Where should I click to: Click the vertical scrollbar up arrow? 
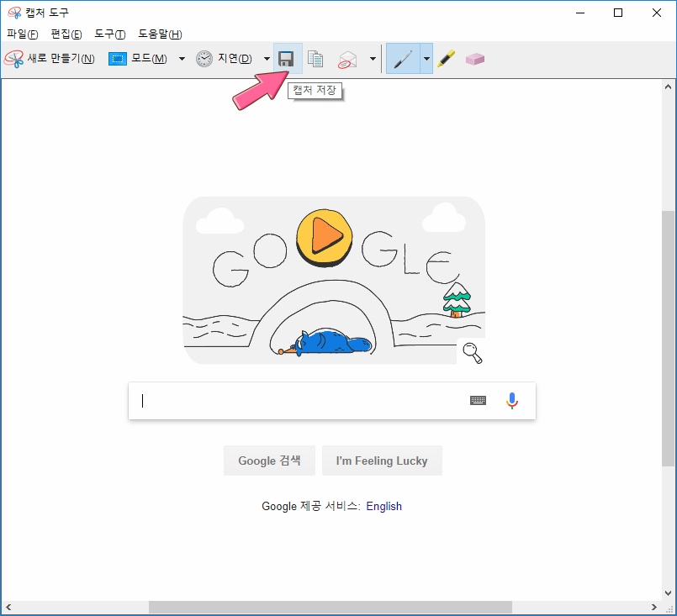(x=668, y=87)
